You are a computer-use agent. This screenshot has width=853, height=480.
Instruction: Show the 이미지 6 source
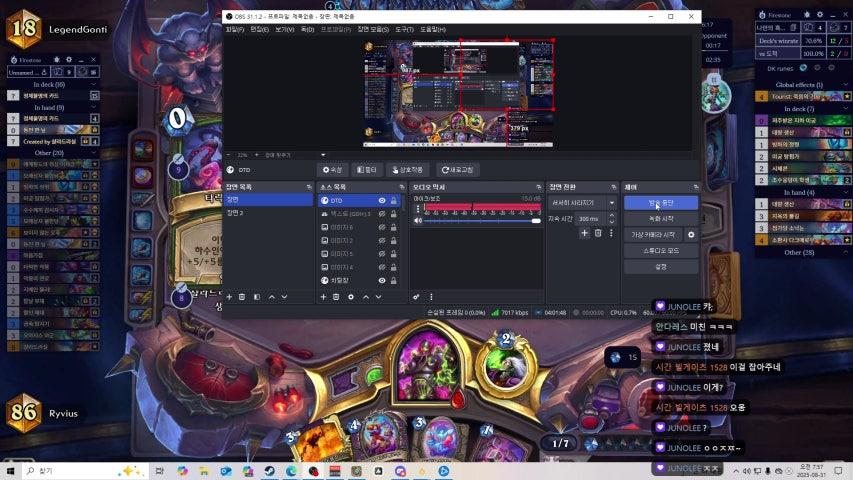coord(382,227)
